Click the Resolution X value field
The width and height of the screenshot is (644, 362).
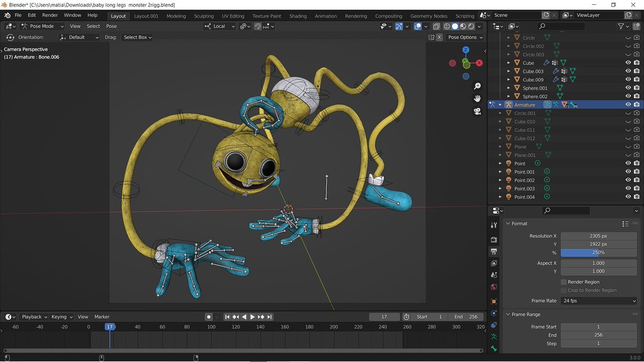(x=599, y=236)
